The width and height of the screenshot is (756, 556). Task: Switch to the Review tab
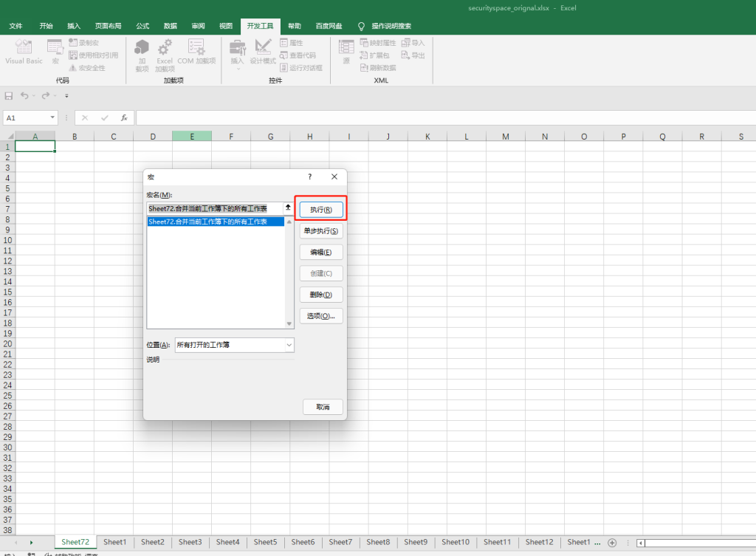point(198,26)
